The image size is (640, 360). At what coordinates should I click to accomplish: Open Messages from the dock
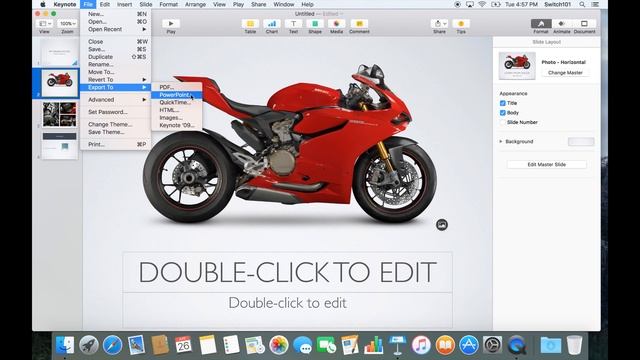302,345
